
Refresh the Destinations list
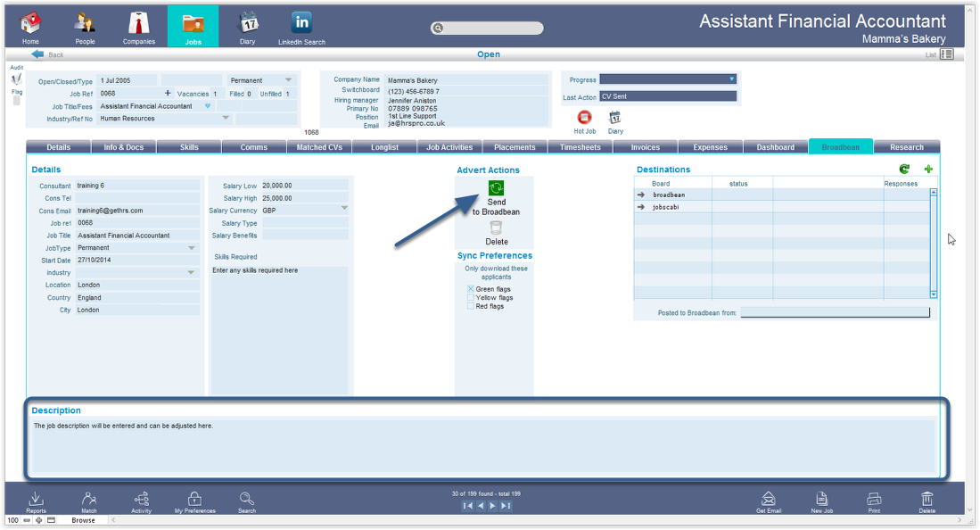coord(904,169)
